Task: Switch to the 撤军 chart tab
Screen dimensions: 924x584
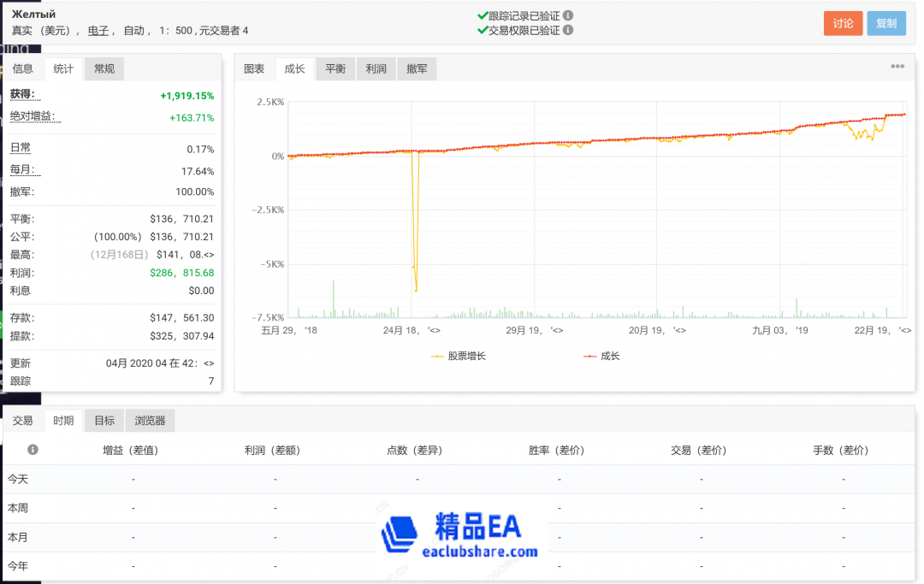Action: (417, 69)
